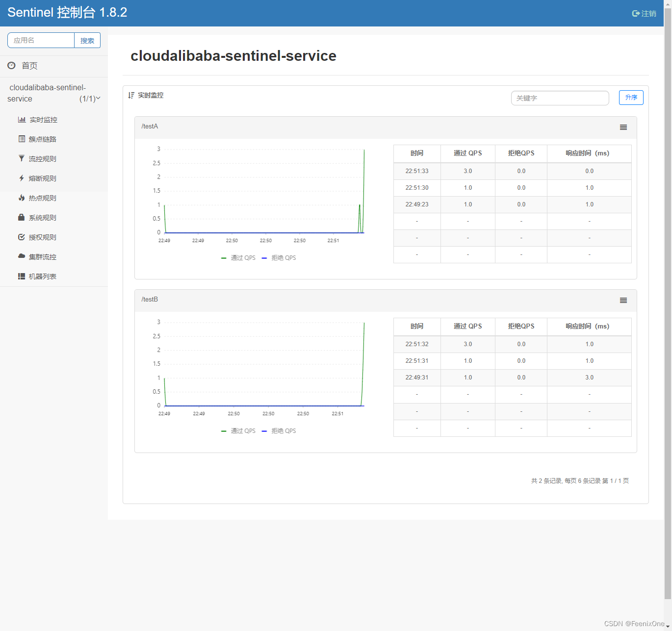
Task: Click the 首页 dashboard icon
Action: (11, 65)
